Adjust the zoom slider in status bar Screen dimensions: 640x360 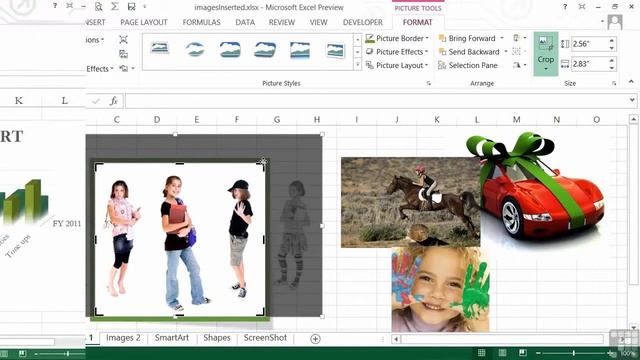(x=573, y=353)
